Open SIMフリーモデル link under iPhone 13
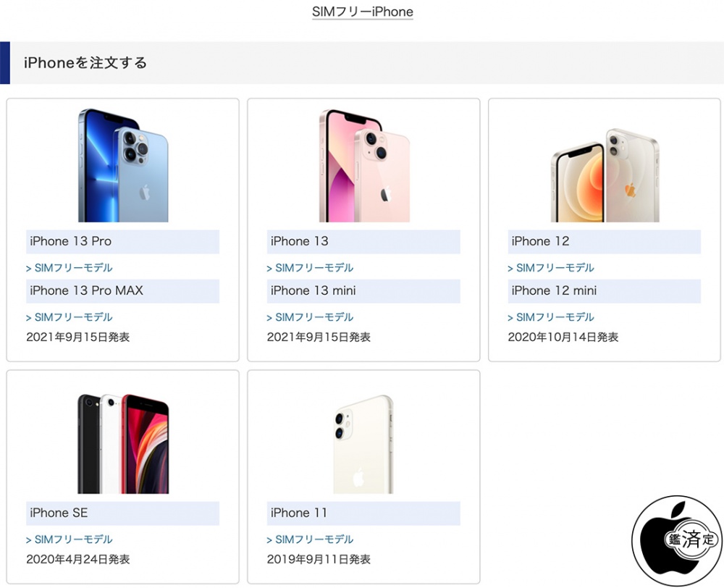724x588 pixels. (x=310, y=267)
